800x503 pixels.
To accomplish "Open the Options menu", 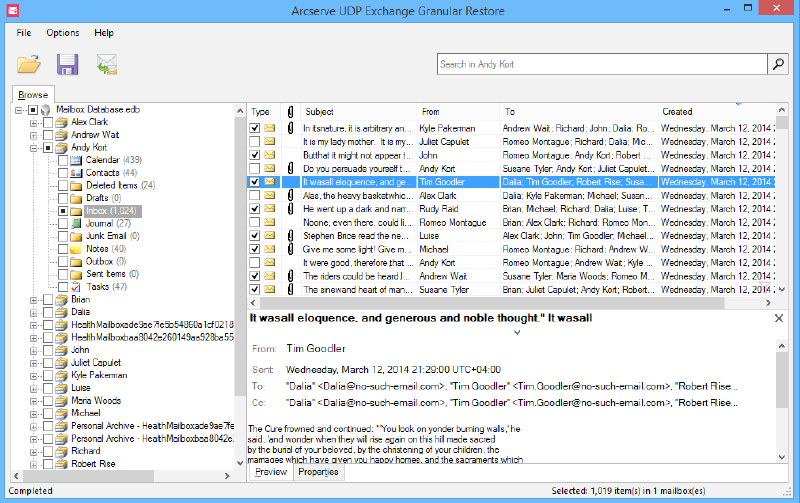I will coord(63,33).
